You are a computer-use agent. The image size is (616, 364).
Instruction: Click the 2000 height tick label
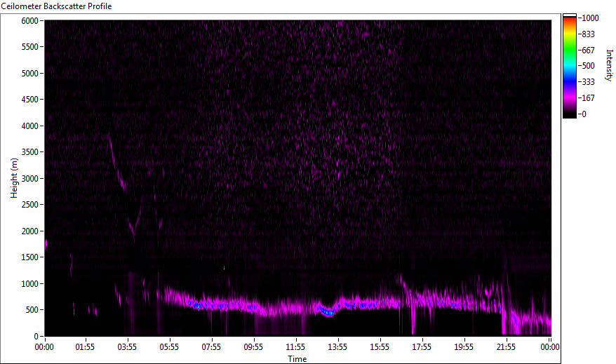pos(30,231)
